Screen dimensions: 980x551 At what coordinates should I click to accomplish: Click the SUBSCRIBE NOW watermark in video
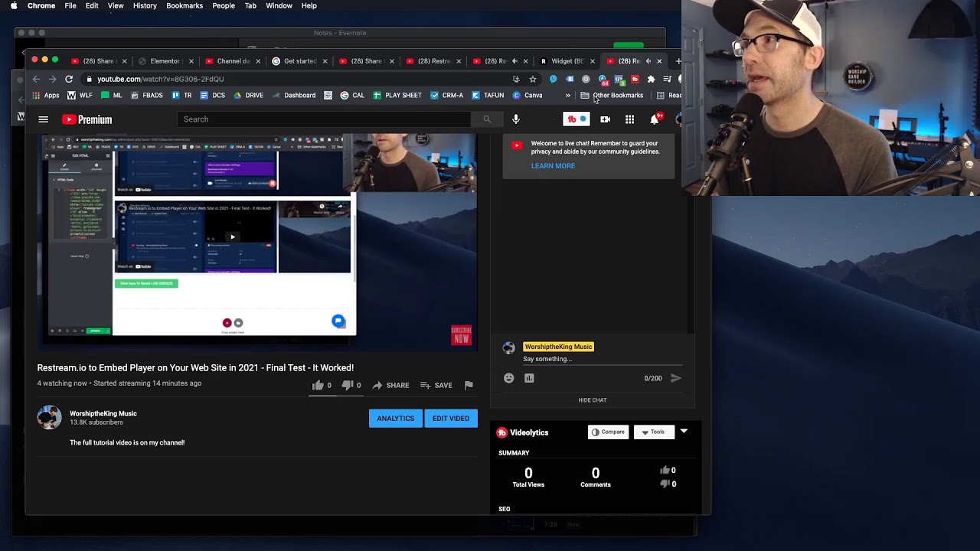tap(462, 334)
